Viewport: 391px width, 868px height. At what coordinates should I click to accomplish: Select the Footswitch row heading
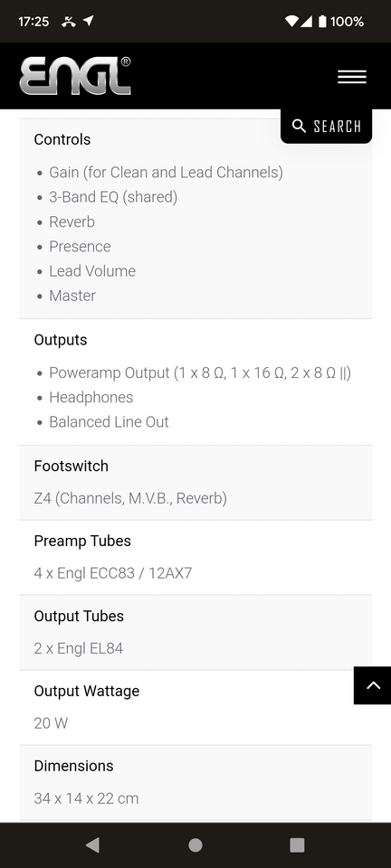point(71,467)
